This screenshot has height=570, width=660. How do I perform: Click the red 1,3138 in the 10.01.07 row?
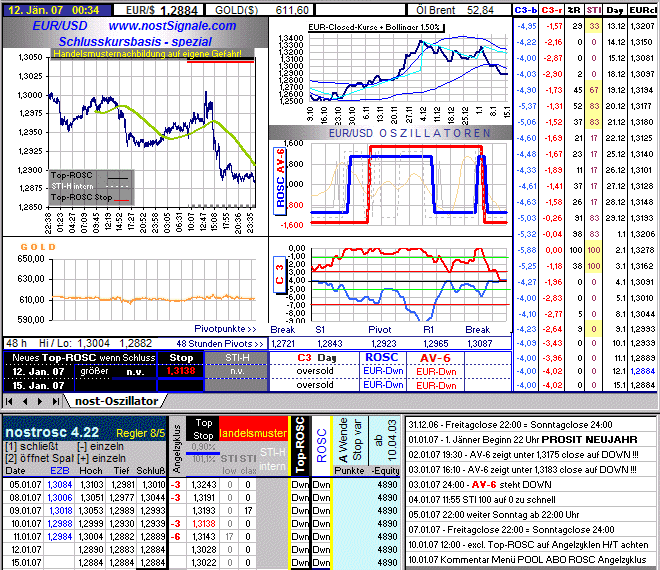[x=204, y=524]
